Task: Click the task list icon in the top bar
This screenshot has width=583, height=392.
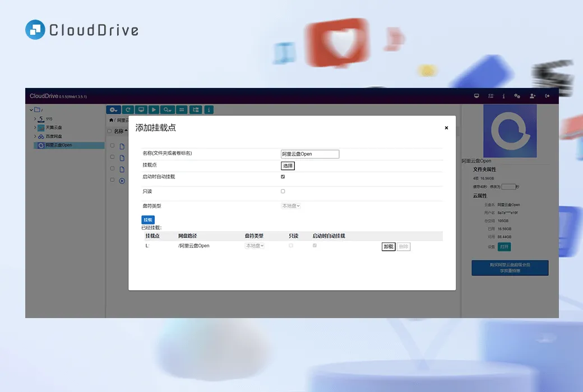Action: click(491, 96)
